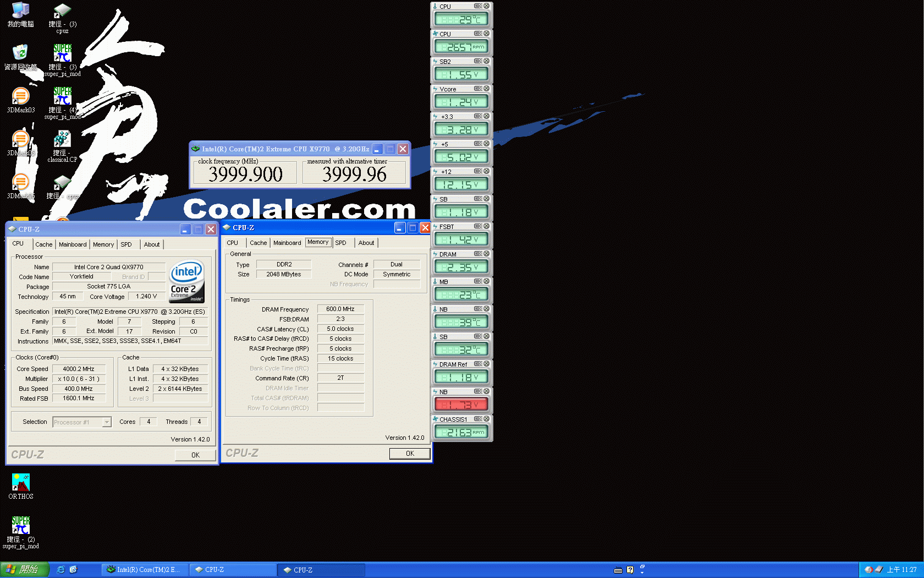Open settings icon on CPU temperature sensor panel
Screen dimensions: 924x578
tap(478, 6)
